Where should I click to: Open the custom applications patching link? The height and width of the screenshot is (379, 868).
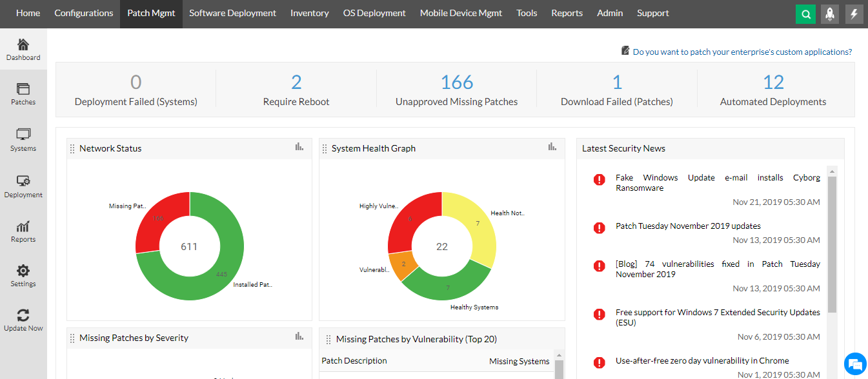(741, 52)
